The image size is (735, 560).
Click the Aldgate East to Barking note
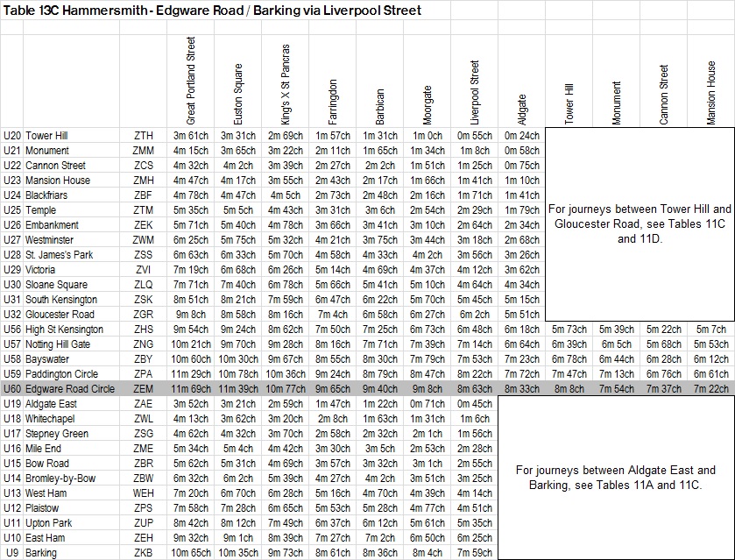616,478
